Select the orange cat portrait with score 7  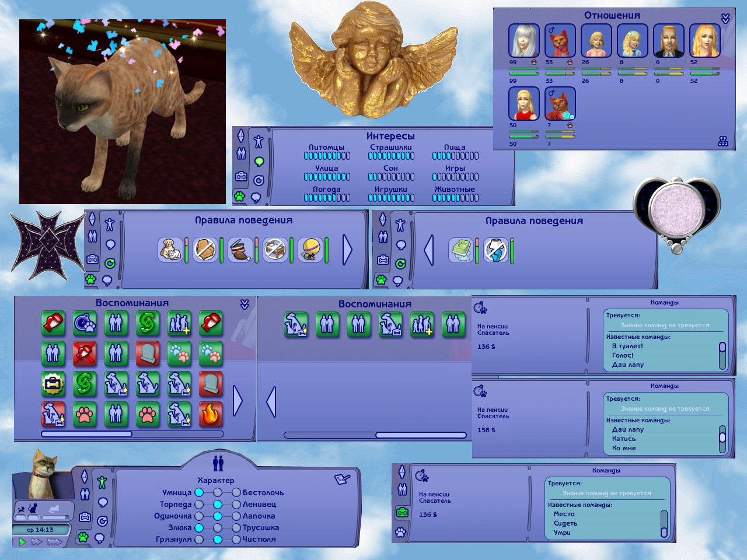click(x=560, y=103)
